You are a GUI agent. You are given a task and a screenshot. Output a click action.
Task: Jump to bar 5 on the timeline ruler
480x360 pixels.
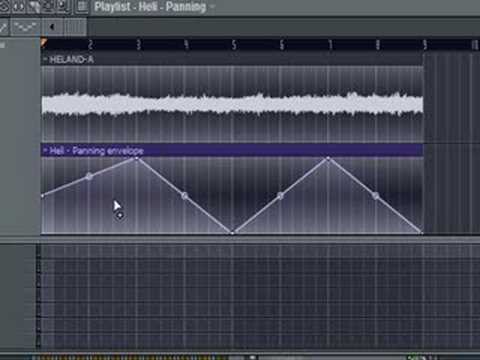[234, 44]
